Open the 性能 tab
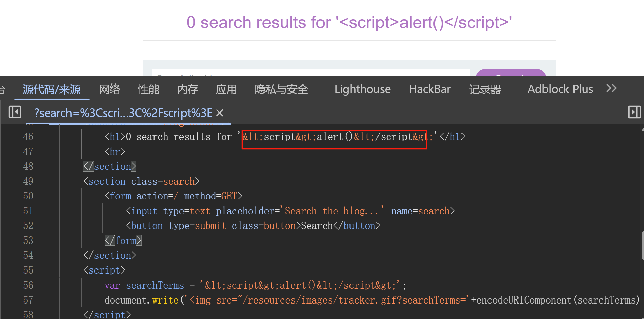The image size is (644, 319). 148,89
